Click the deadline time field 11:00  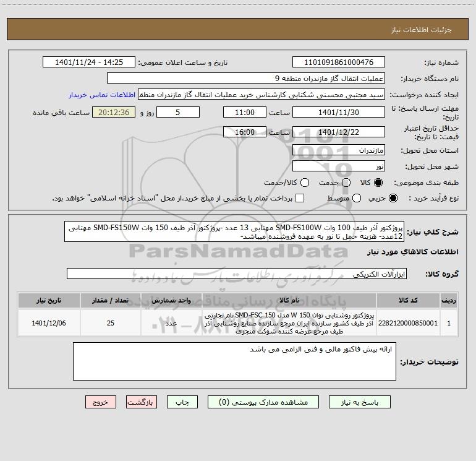245,113
